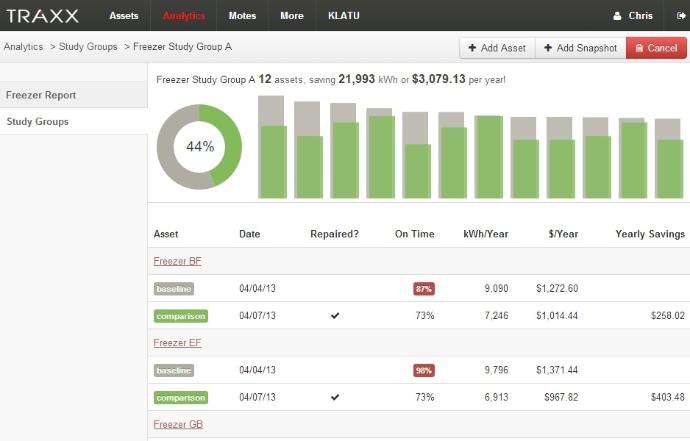Click the first bar in the chart
The image size is (690, 441).
tap(272, 146)
